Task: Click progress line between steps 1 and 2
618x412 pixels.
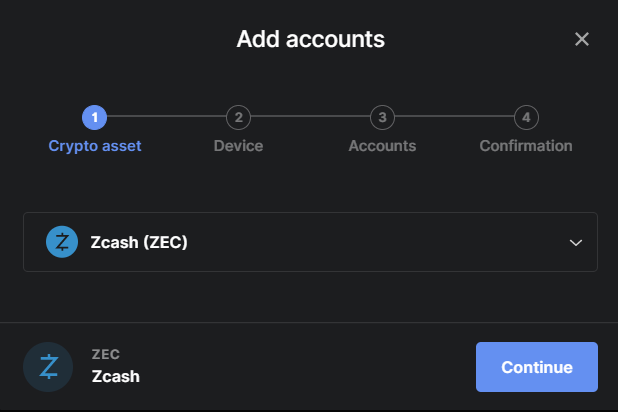Action: click(x=167, y=117)
